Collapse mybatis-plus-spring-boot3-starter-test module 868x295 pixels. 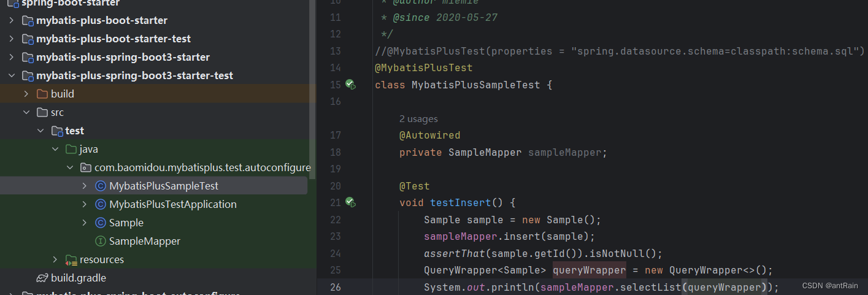pyautogui.click(x=11, y=75)
